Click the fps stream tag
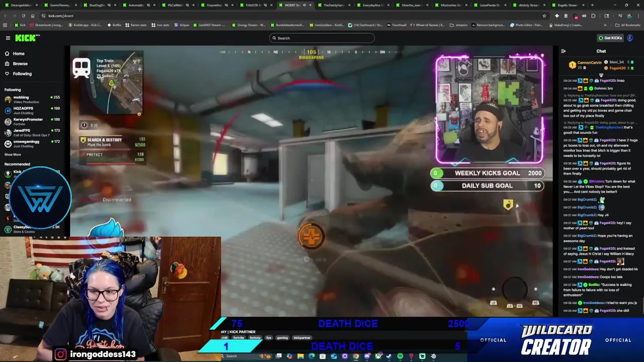 click(269, 338)
